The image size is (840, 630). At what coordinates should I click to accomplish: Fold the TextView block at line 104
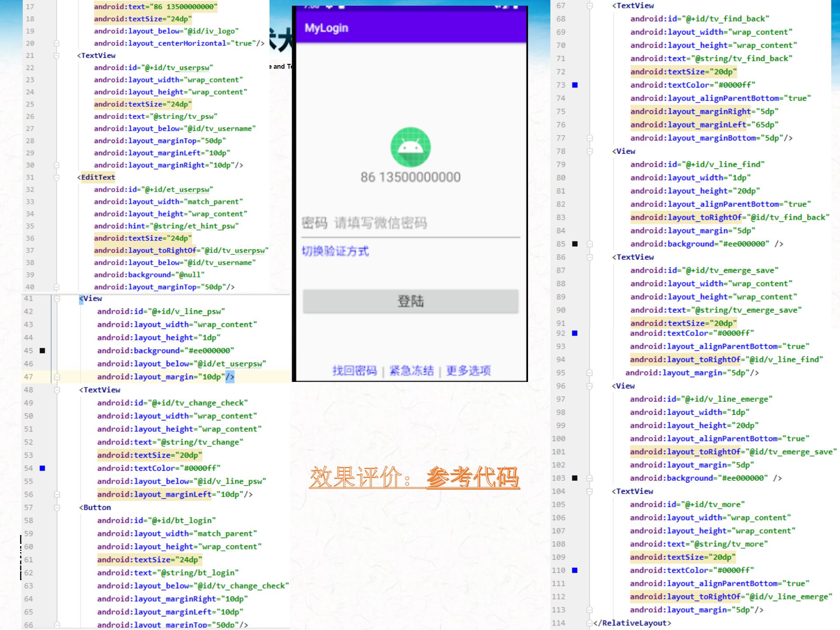click(589, 491)
